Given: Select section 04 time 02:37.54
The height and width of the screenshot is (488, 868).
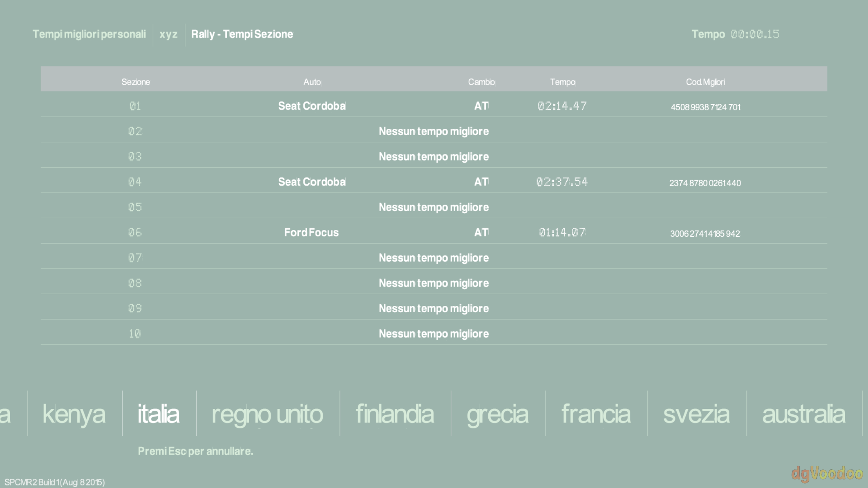Looking at the screenshot, I should point(562,182).
